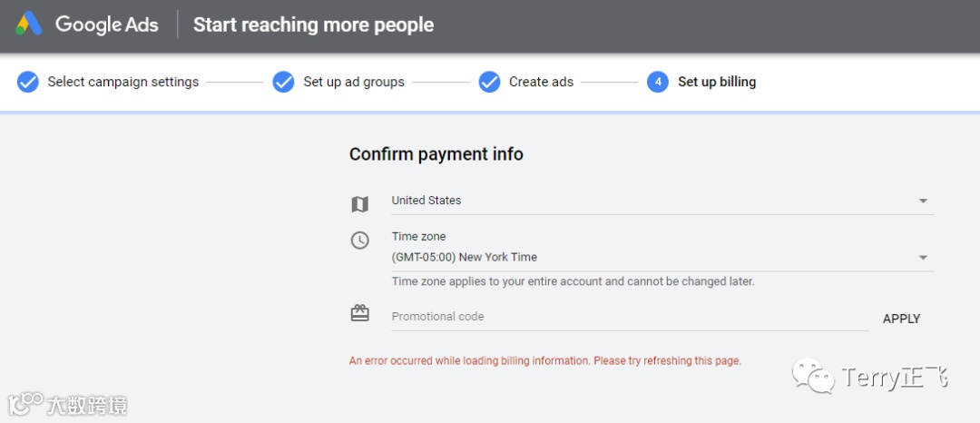Go to Select campaign settings step

pyautogui.click(x=123, y=82)
